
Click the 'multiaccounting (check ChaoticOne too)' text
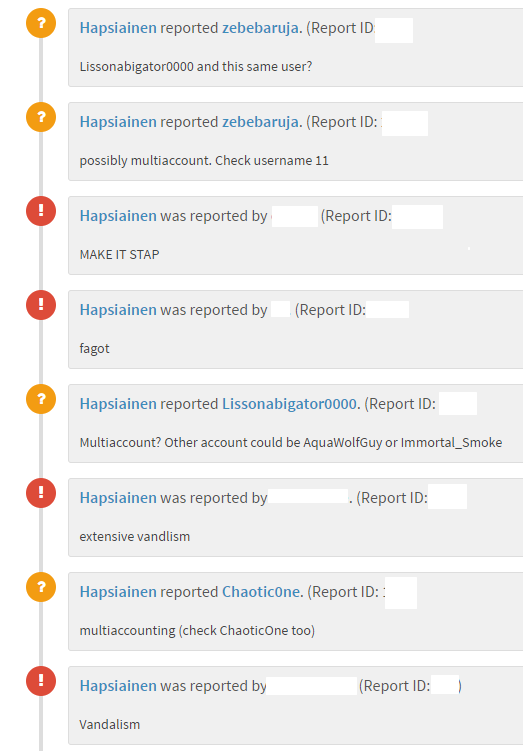pos(197,631)
